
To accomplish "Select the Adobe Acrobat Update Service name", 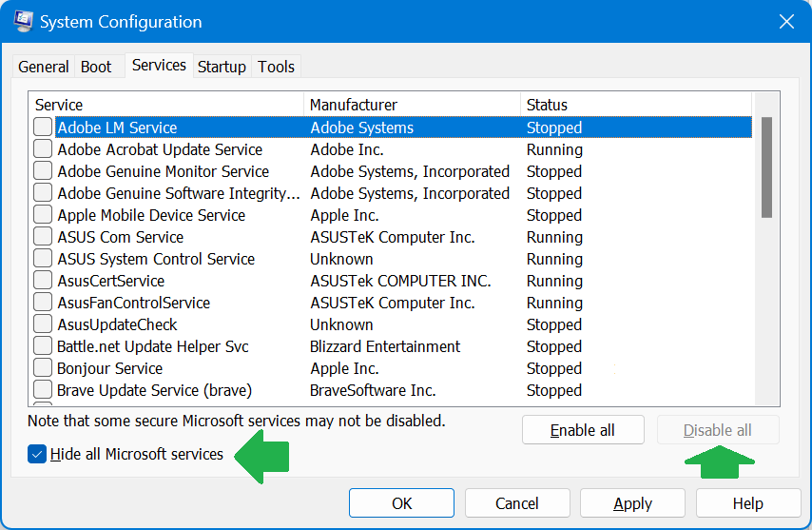I will point(160,149).
